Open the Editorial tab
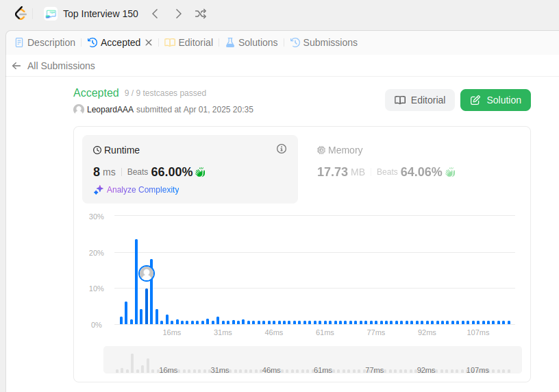Viewport: 559px width, 392px height. tap(188, 42)
